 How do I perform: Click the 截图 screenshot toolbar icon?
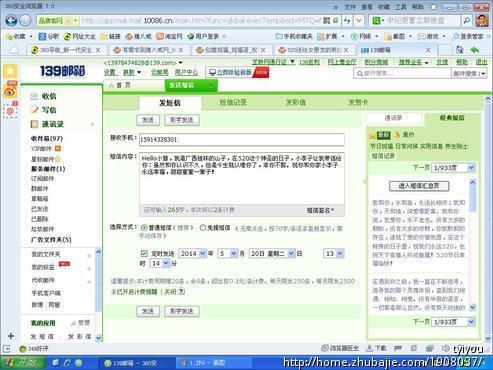388,36
